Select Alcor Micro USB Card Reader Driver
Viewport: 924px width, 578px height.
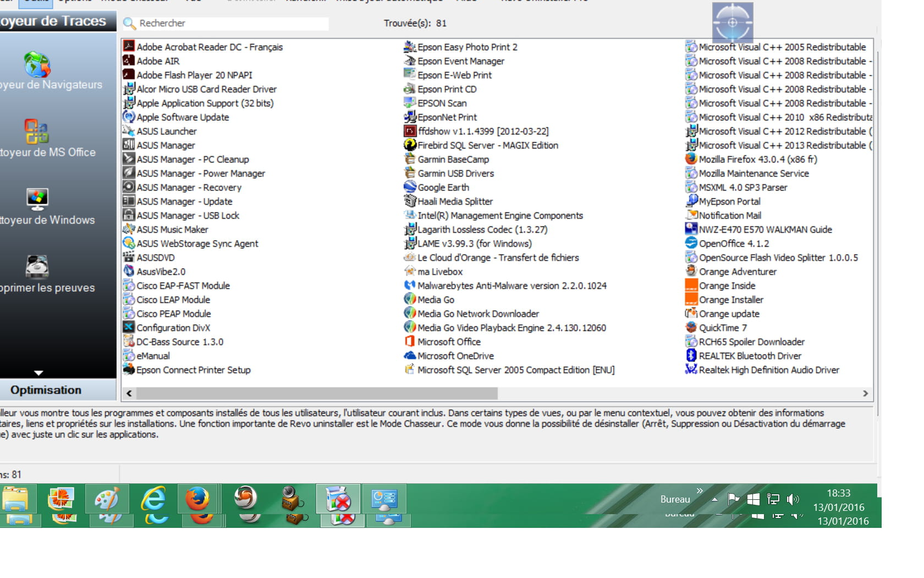206,89
